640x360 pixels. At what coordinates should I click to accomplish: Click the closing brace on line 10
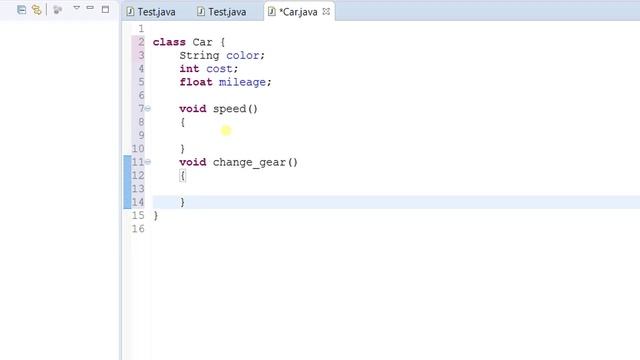click(x=182, y=149)
